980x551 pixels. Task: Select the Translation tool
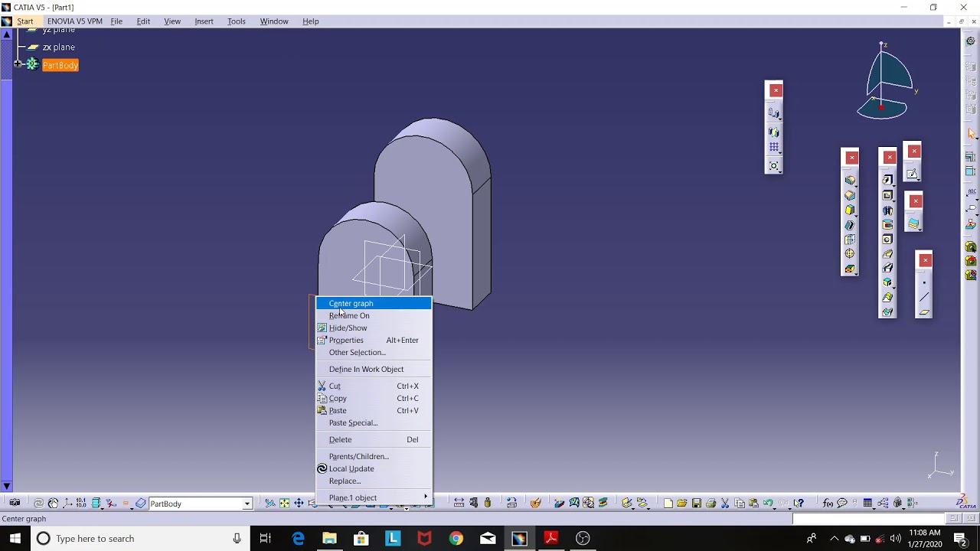click(773, 112)
